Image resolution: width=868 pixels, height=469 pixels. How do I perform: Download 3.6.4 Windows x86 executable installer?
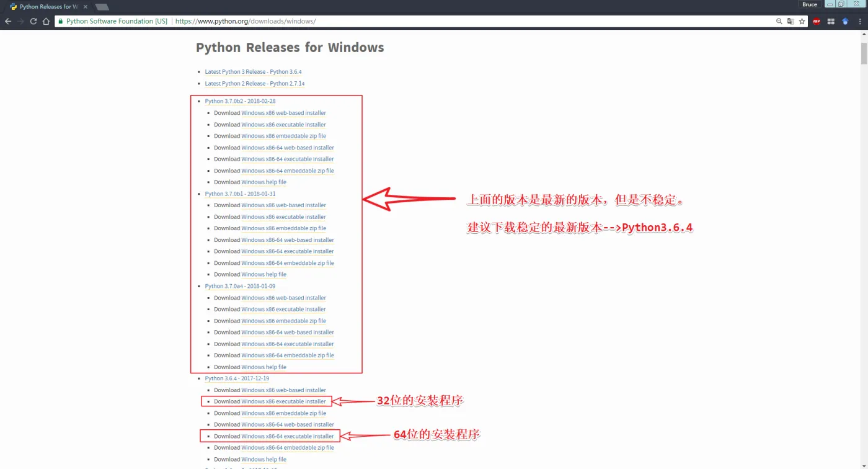point(283,401)
